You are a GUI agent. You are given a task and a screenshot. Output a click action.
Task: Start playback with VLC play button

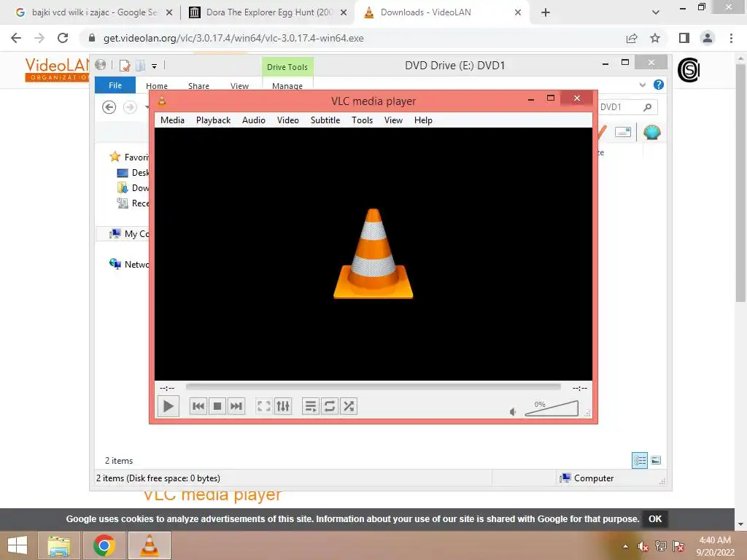pyautogui.click(x=169, y=406)
